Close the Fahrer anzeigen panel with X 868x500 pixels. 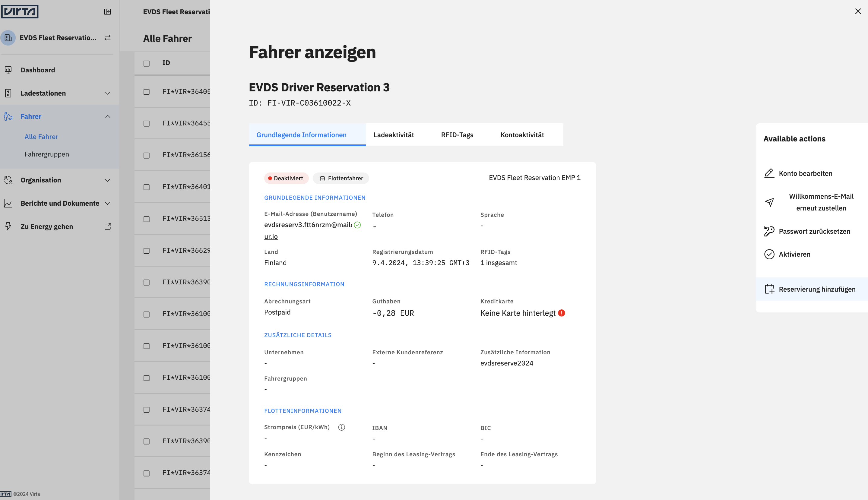[858, 11]
